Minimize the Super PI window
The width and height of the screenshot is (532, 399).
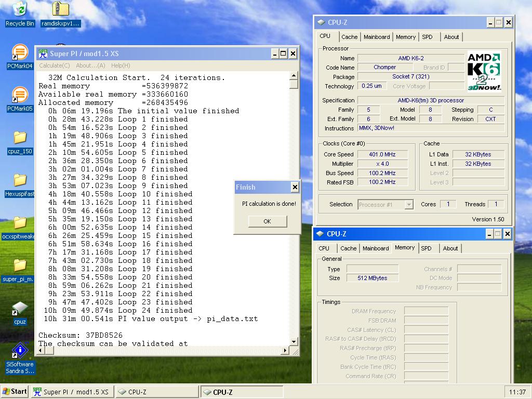pyautogui.click(x=275, y=54)
